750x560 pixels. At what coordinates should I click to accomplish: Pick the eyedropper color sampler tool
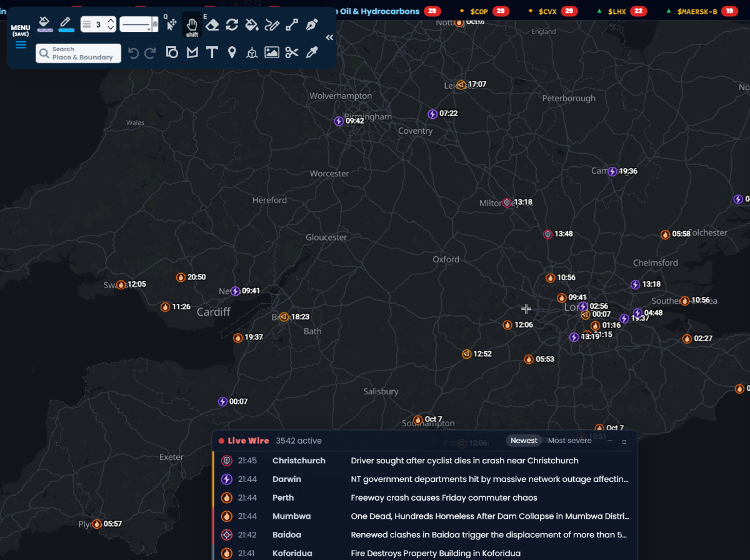(312, 52)
